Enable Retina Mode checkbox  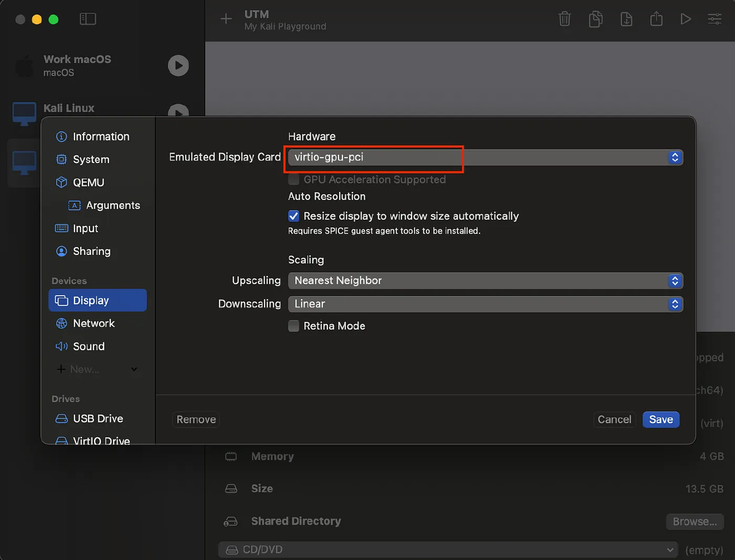tap(293, 326)
